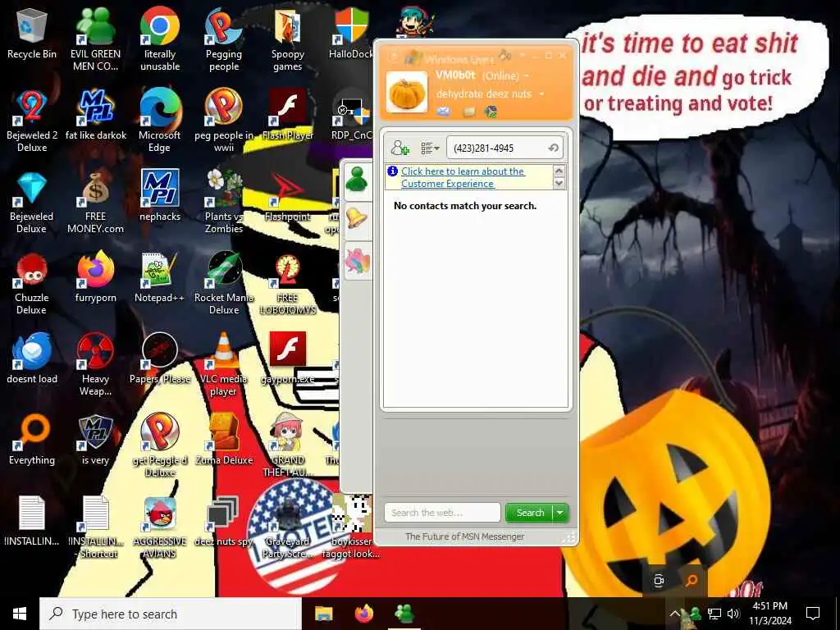Clear the contact search with the reset arrow
840x630 pixels.
pos(554,148)
